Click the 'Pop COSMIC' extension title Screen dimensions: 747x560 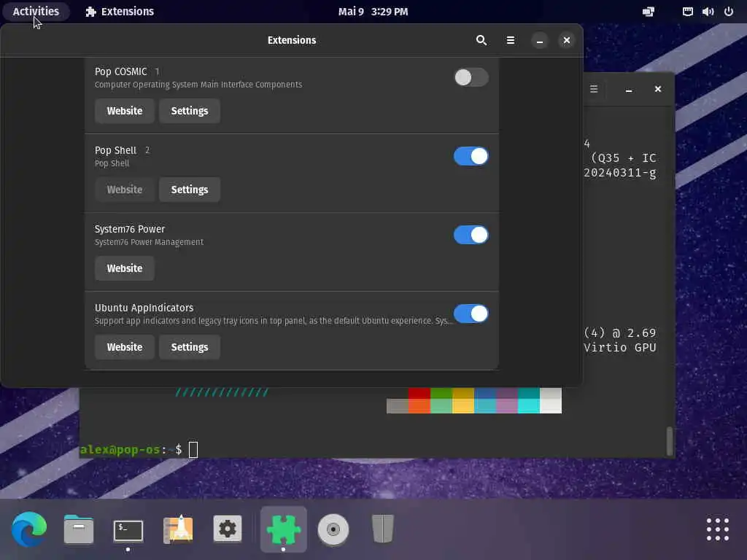[x=120, y=71]
